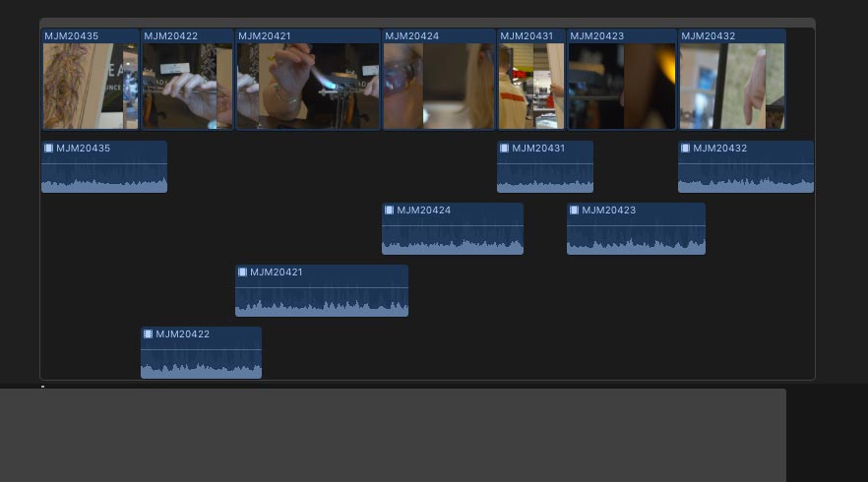Click the MJM20432 video clip title label

tap(708, 36)
